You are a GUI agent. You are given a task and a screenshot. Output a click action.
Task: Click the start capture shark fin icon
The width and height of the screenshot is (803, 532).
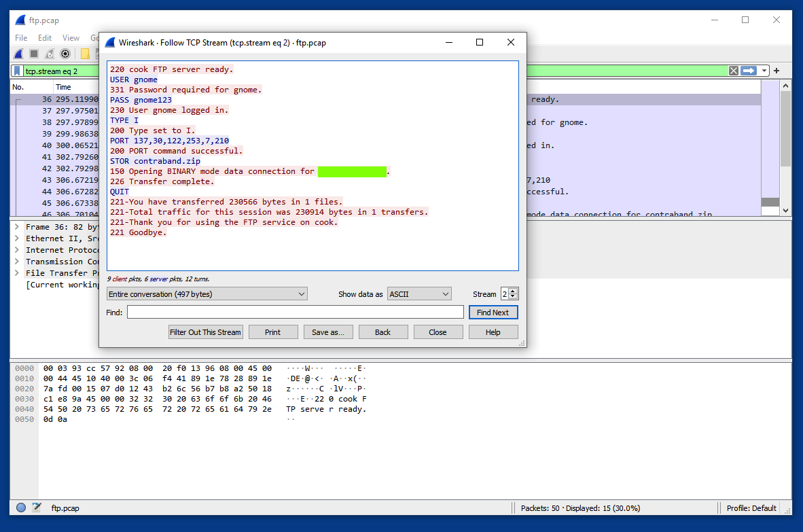[19, 54]
